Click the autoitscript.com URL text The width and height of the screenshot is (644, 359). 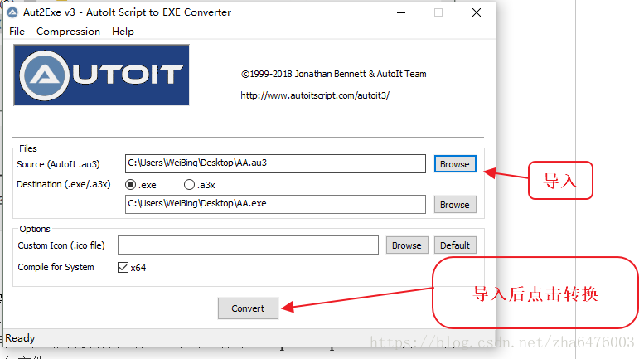point(315,95)
